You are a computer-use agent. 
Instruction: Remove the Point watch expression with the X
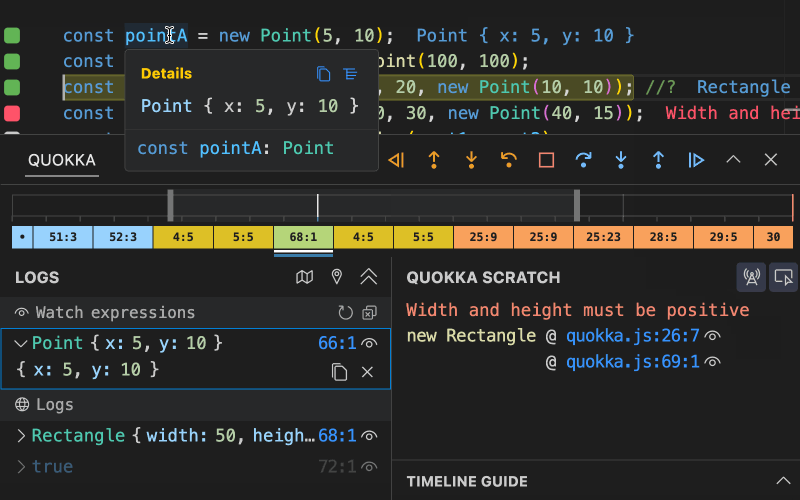[367, 372]
